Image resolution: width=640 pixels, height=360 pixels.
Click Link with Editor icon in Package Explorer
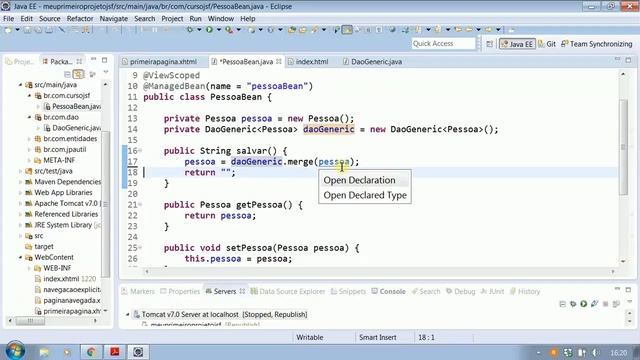(78, 74)
